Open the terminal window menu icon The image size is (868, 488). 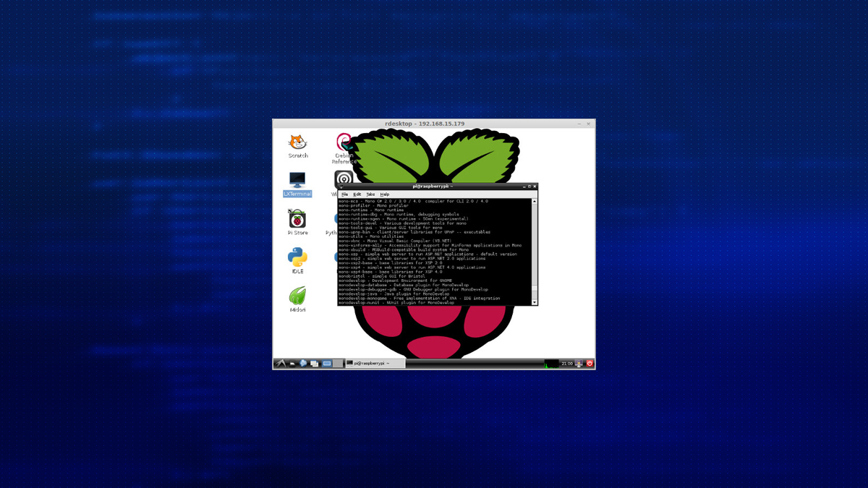tap(341, 187)
